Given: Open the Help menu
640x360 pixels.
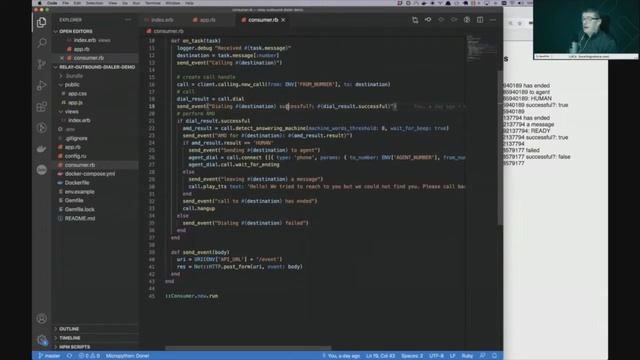Looking at the screenshot, I should click(189, 3).
